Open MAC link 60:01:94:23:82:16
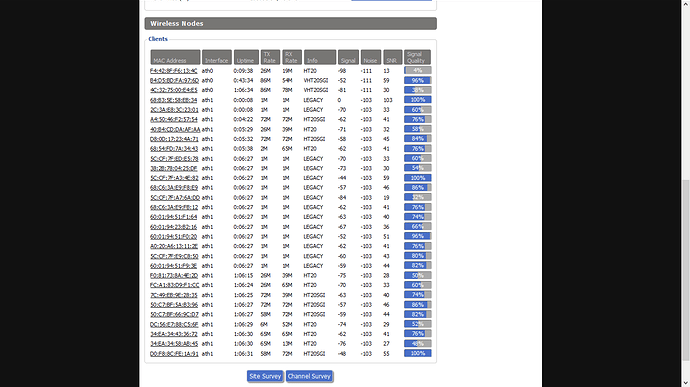 pos(173,227)
